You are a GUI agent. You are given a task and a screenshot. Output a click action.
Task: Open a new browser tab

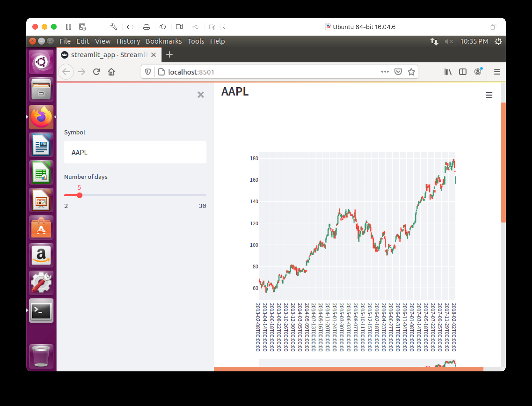pos(169,55)
